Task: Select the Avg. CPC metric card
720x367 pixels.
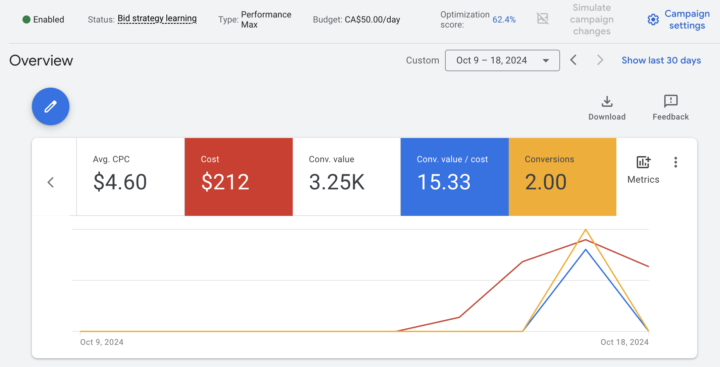Action: tap(130, 177)
